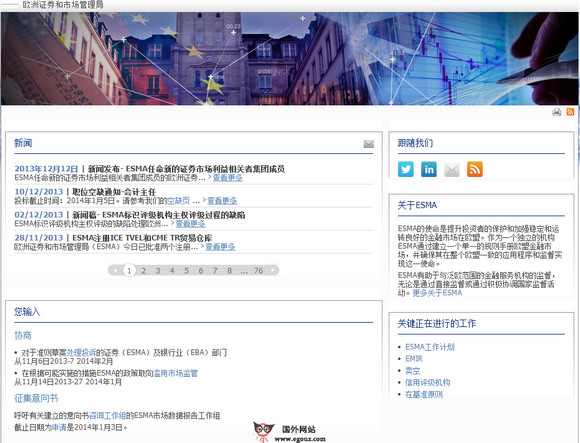The height and width of the screenshot is (443, 580).
Task: Open the 咨询工作组 link
Action: (x=107, y=416)
